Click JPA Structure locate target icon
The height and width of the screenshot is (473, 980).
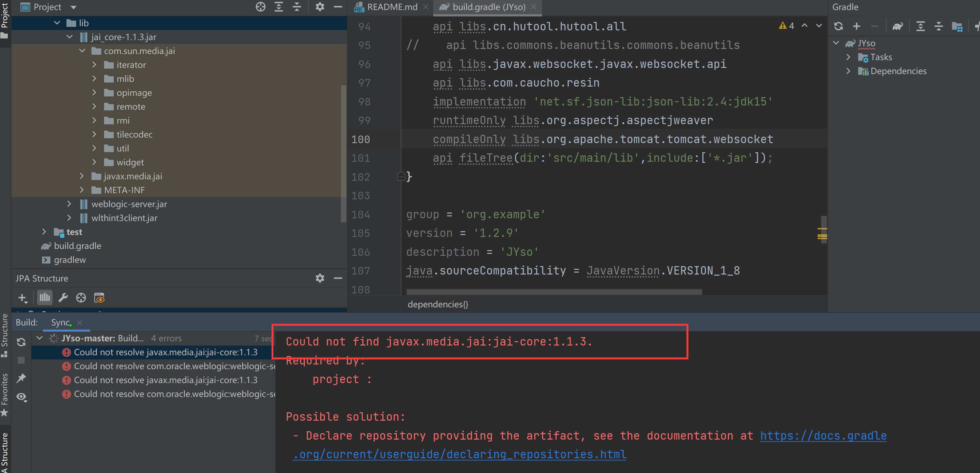[81, 297]
